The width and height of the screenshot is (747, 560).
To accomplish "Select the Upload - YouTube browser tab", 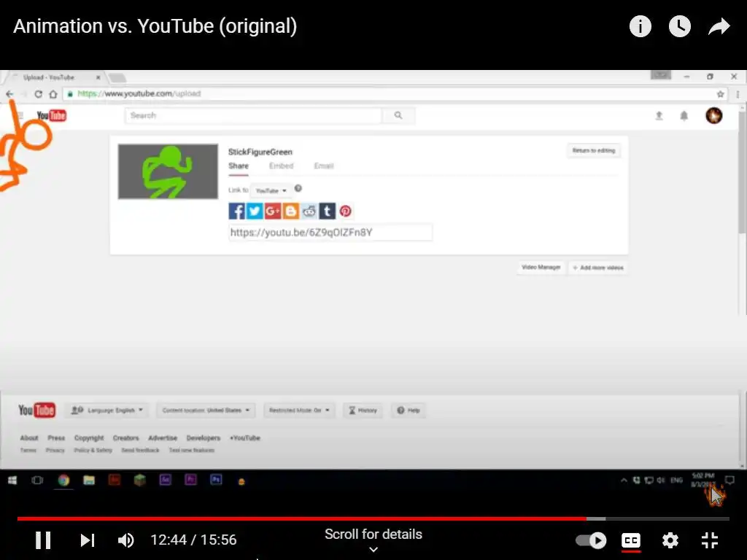I will pyautogui.click(x=56, y=77).
